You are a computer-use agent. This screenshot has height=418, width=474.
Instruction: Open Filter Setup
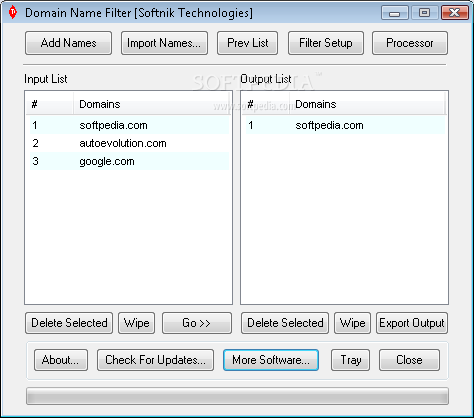pyautogui.click(x=326, y=43)
